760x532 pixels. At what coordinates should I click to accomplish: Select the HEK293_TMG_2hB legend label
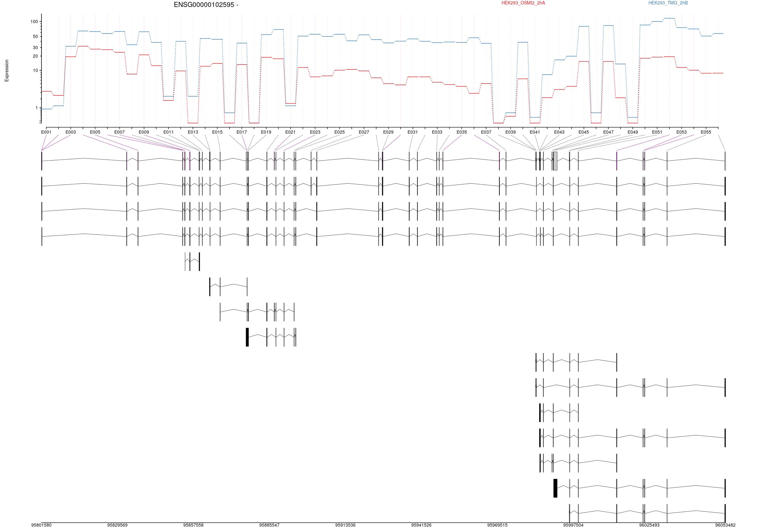(x=668, y=3)
